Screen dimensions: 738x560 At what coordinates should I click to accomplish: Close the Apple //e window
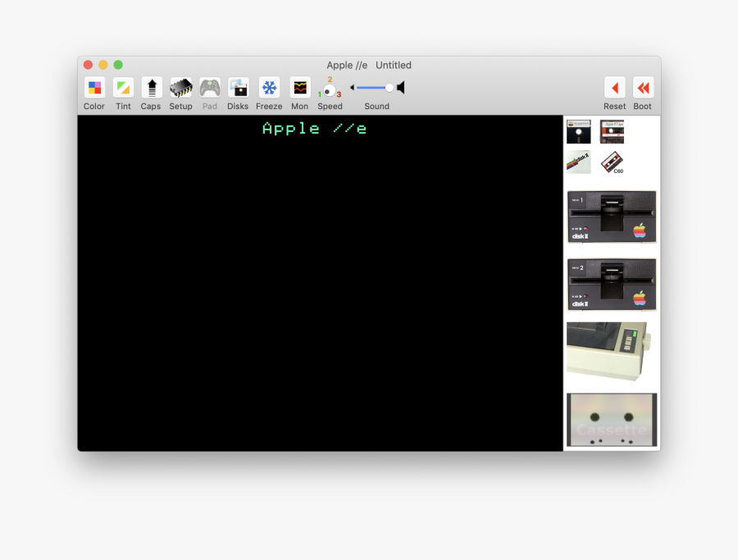pyautogui.click(x=88, y=65)
